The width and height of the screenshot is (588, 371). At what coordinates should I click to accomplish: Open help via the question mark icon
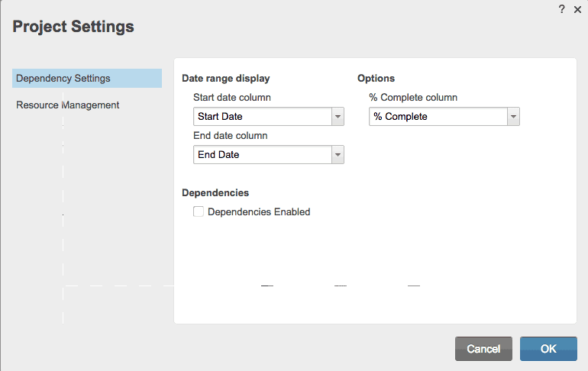562,8
